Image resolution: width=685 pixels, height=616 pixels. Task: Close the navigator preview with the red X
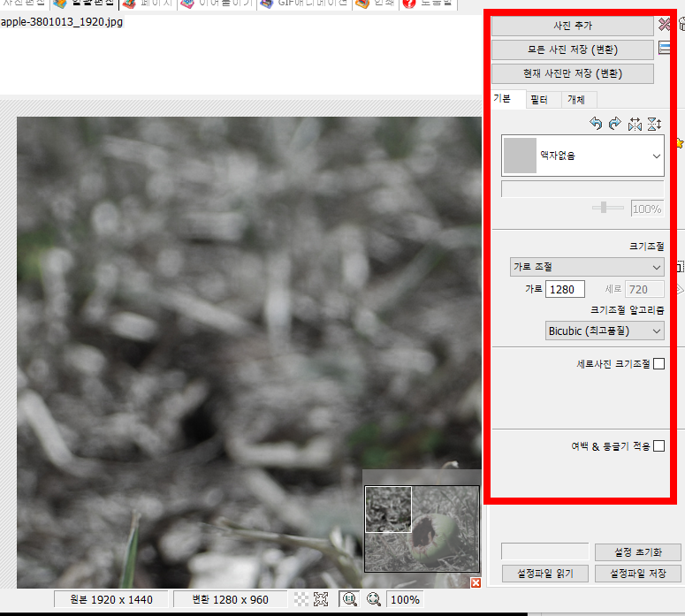point(476,582)
